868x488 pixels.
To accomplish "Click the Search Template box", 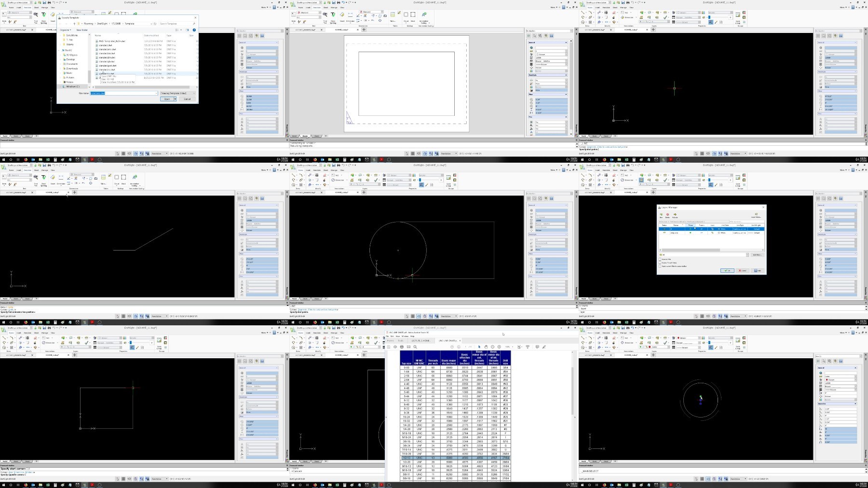I will tap(177, 24).
